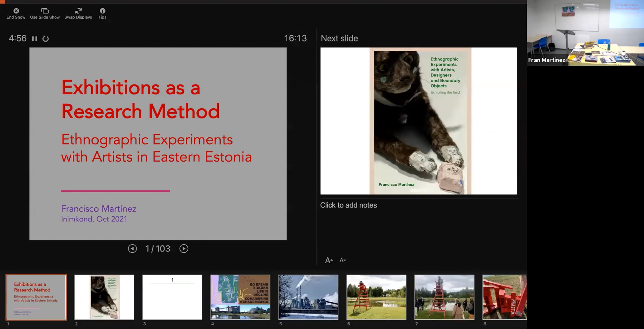Select slide 5 factory smokestack thumbnail
Viewport: 644px width, 329px height.
(x=308, y=297)
